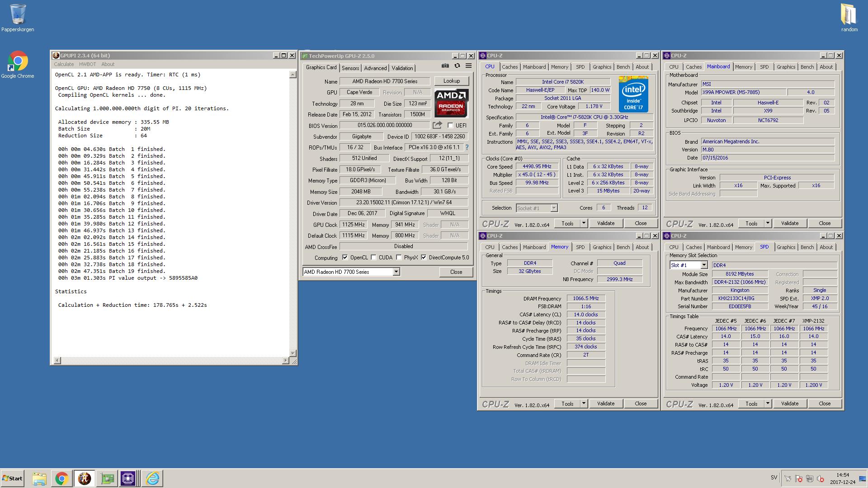Click the GPU-Z window title icon
Viewport: 868px width, 488px height.
(305, 56)
